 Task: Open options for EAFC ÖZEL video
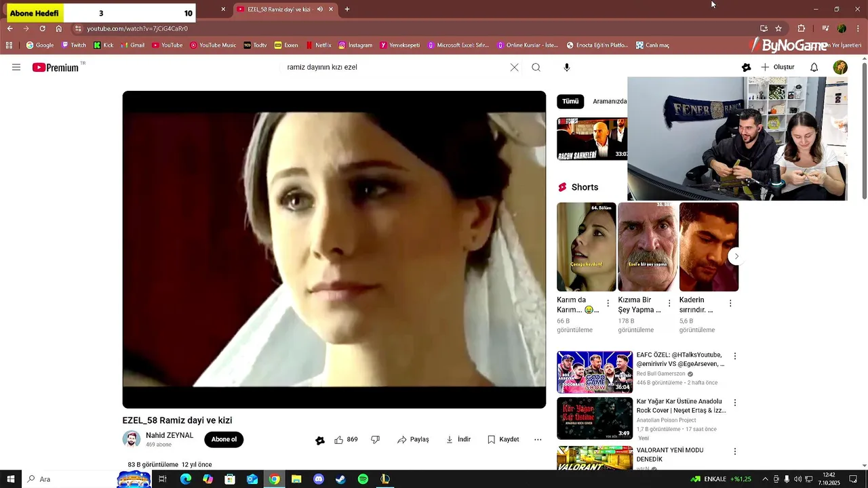click(x=734, y=356)
